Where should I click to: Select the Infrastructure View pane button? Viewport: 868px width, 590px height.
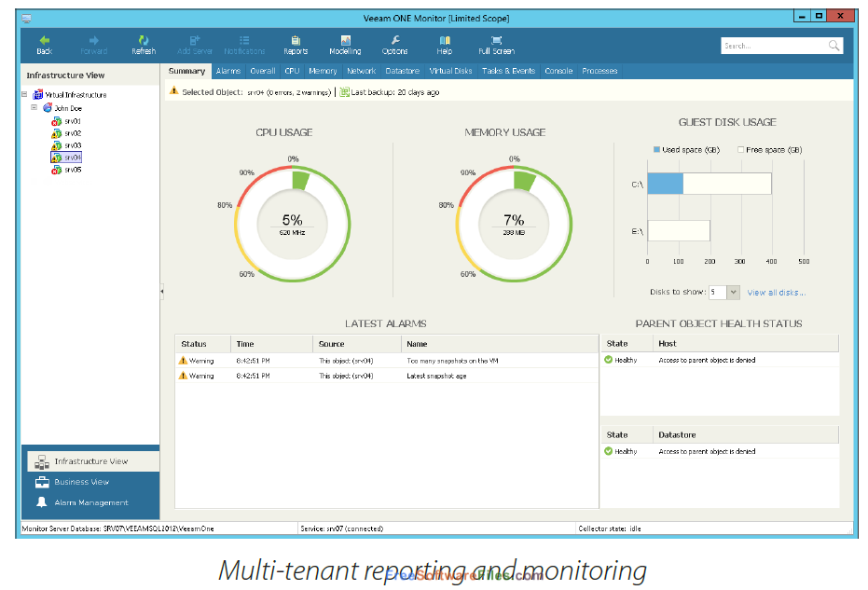93,461
